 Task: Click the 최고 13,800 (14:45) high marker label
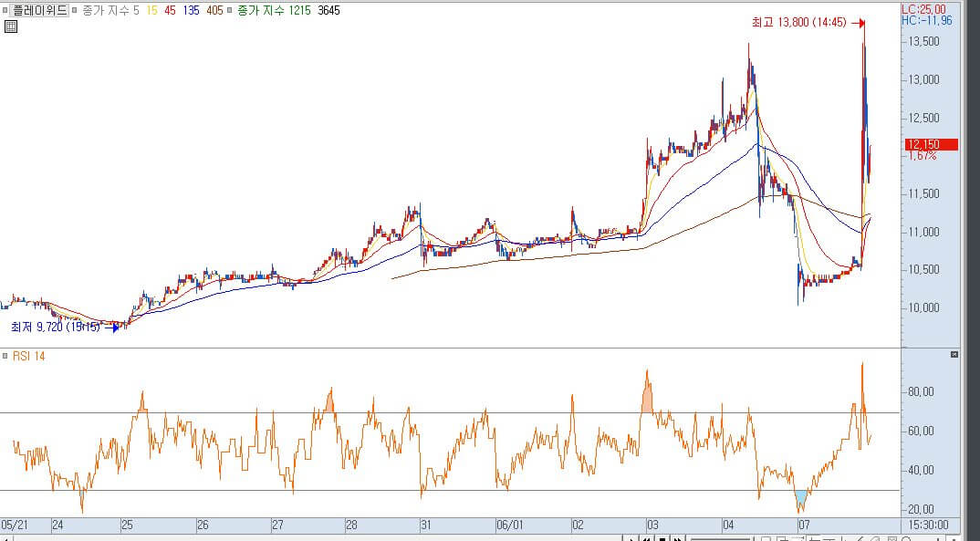[x=798, y=23]
